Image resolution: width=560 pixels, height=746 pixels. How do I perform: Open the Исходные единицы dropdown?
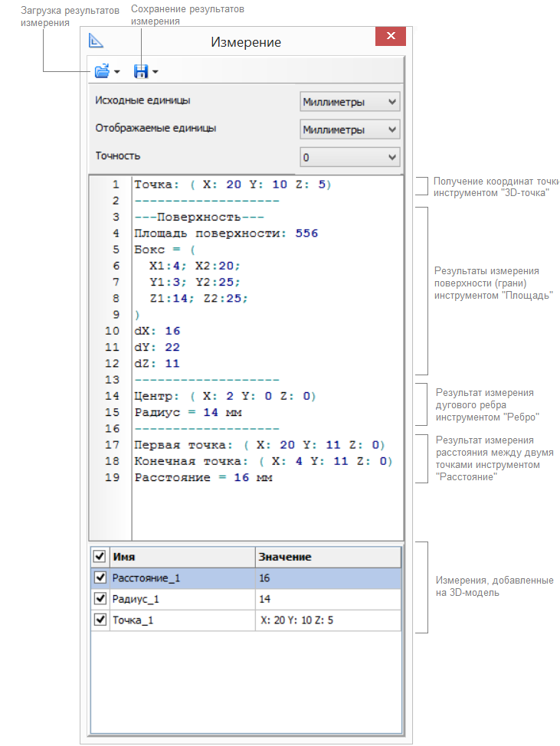click(x=350, y=102)
